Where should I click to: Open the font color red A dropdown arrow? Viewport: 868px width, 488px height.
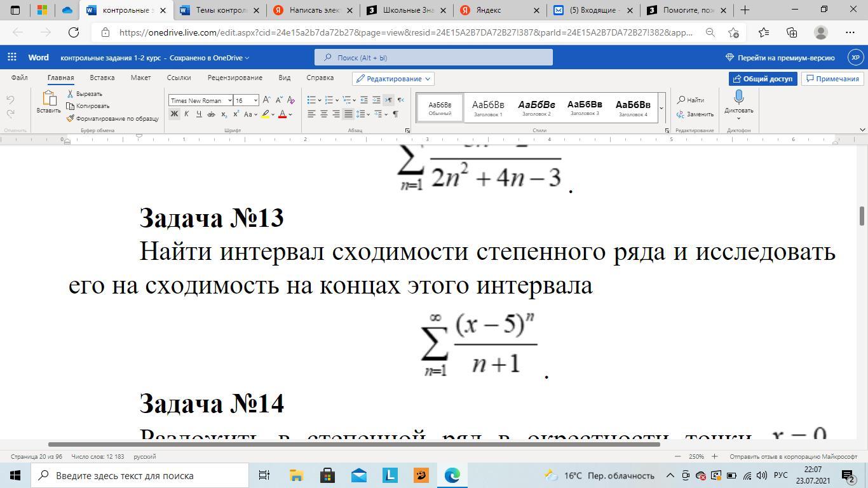[x=290, y=115]
